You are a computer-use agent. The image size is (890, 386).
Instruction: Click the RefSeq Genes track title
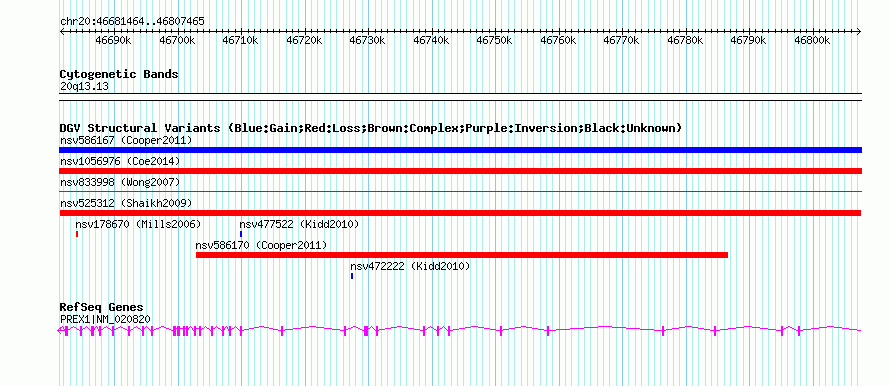(x=101, y=308)
